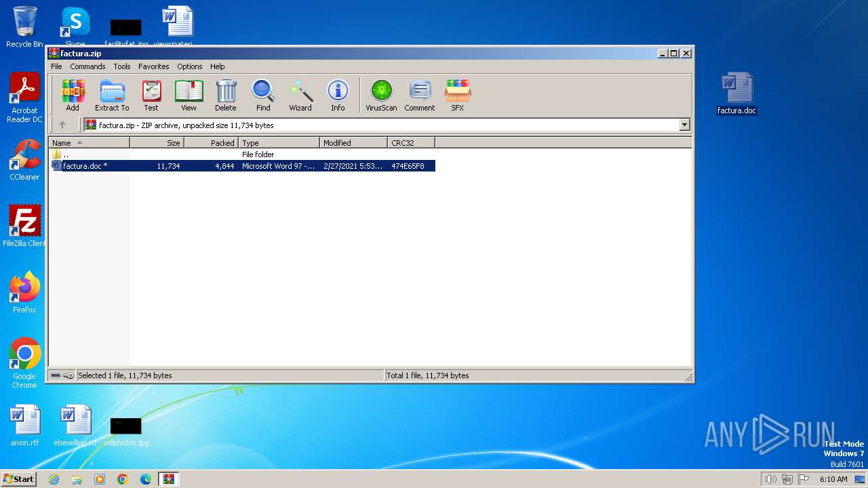Sort by Name column header
This screenshot has height=488, width=868.
click(x=89, y=143)
